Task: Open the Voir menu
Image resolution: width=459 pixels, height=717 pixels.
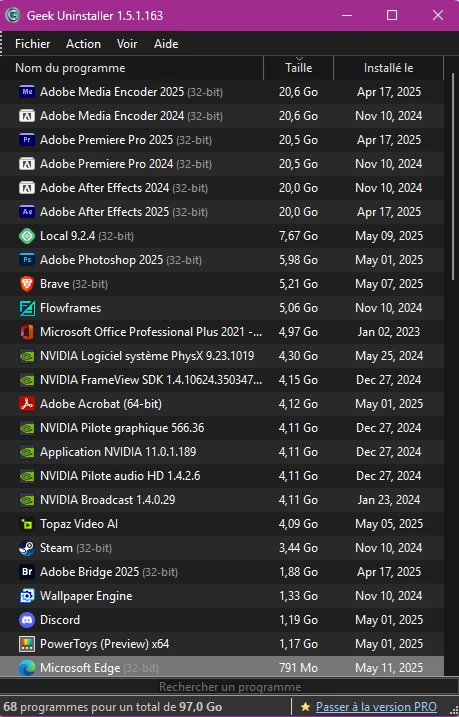Action: [127, 44]
